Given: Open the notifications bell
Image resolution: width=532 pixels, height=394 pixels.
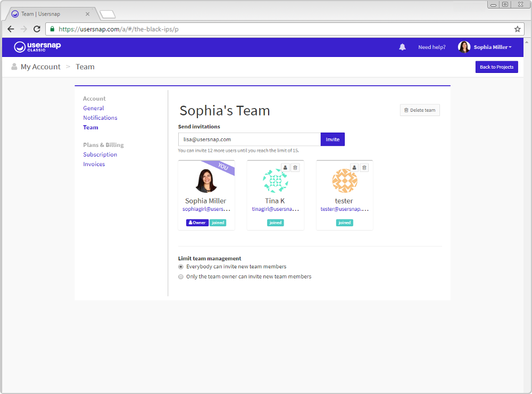Looking at the screenshot, I should click(402, 47).
